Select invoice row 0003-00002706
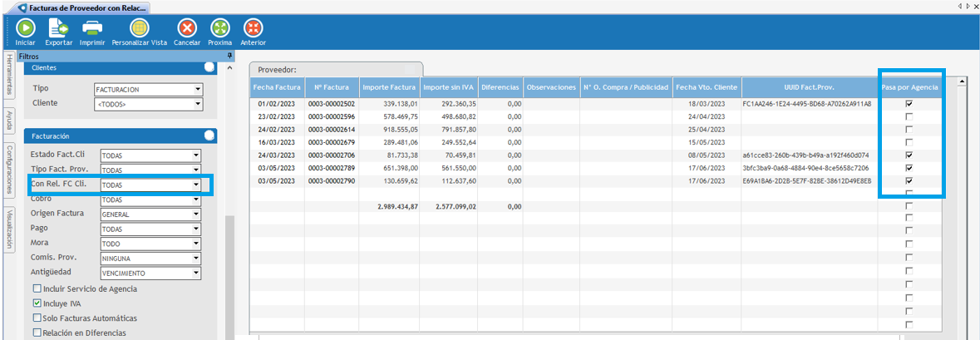 pos(331,155)
